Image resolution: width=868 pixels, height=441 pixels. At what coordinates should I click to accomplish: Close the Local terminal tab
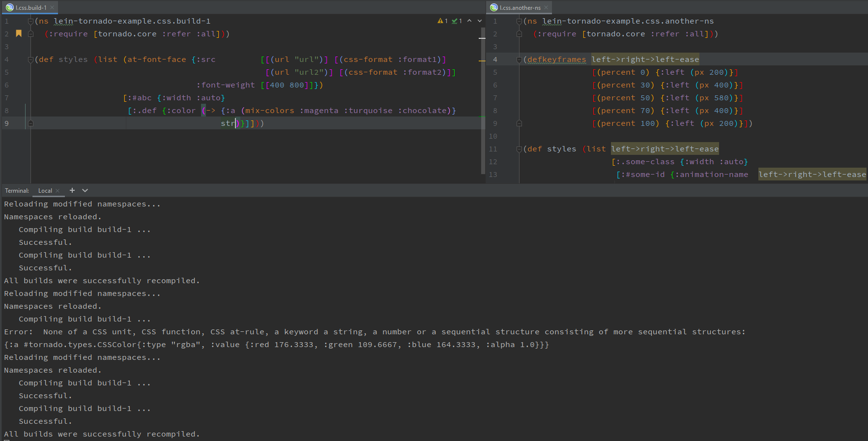(x=58, y=191)
